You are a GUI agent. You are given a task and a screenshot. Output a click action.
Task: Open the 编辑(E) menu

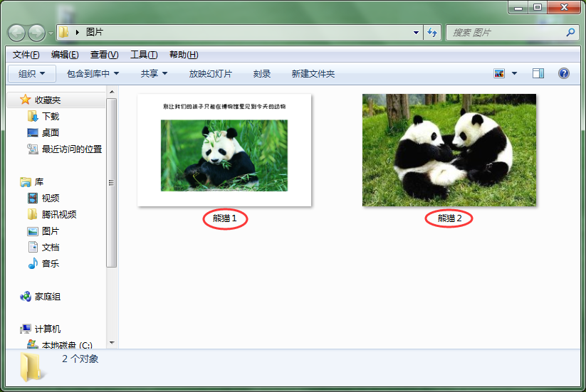[65, 55]
